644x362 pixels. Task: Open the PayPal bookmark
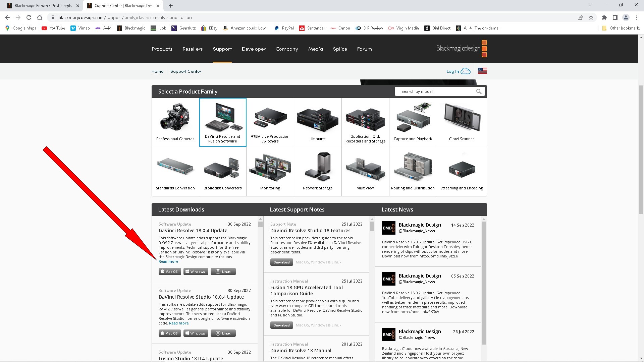[284, 28]
